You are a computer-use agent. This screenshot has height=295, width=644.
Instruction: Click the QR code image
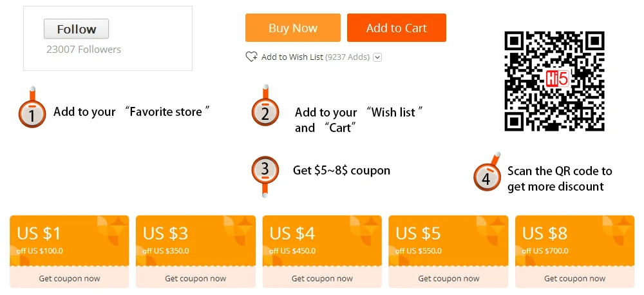click(554, 81)
